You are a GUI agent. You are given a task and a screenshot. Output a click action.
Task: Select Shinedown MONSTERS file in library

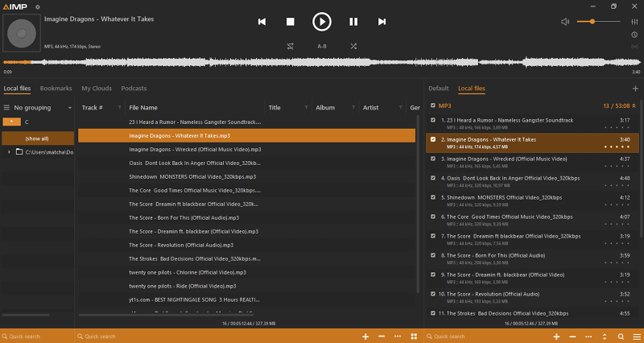tap(246, 176)
